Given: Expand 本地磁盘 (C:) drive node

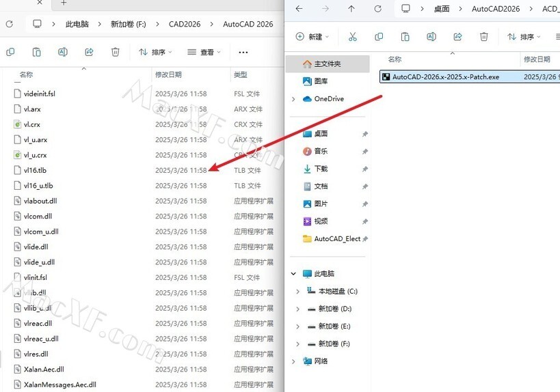Looking at the screenshot, I should click(x=297, y=292).
